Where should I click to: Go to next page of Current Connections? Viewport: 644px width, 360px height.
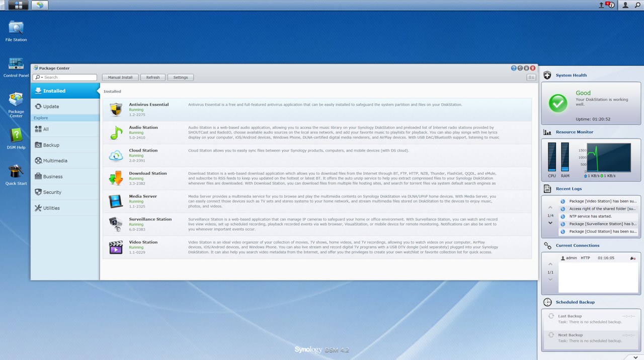click(x=550, y=280)
